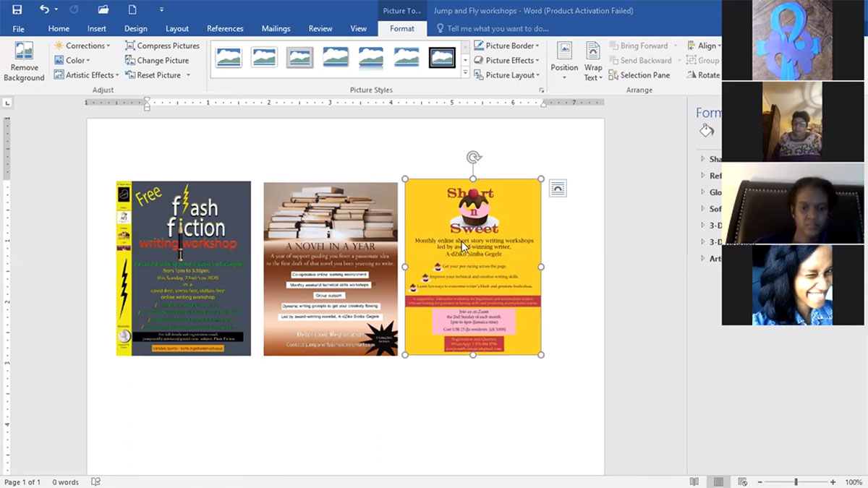Open the Wrap Text options
The width and height of the screenshot is (868, 488).
click(x=592, y=61)
